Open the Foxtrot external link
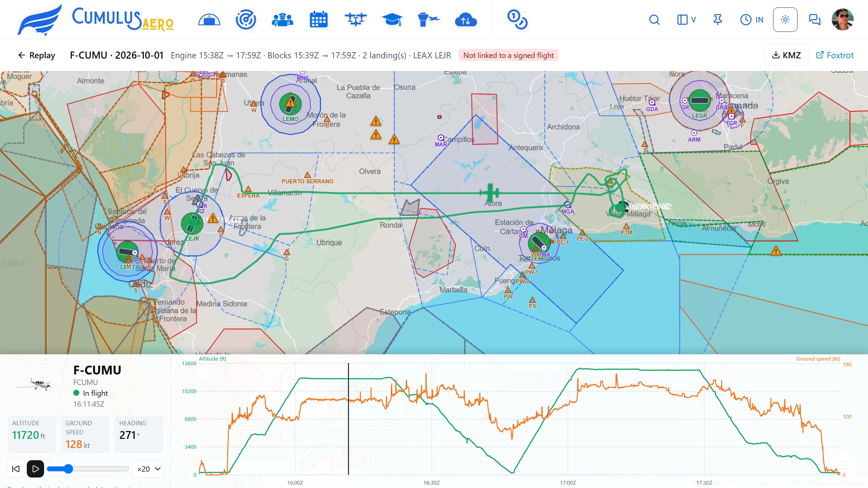The width and height of the screenshot is (868, 488). pyautogui.click(x=834, y=55)
